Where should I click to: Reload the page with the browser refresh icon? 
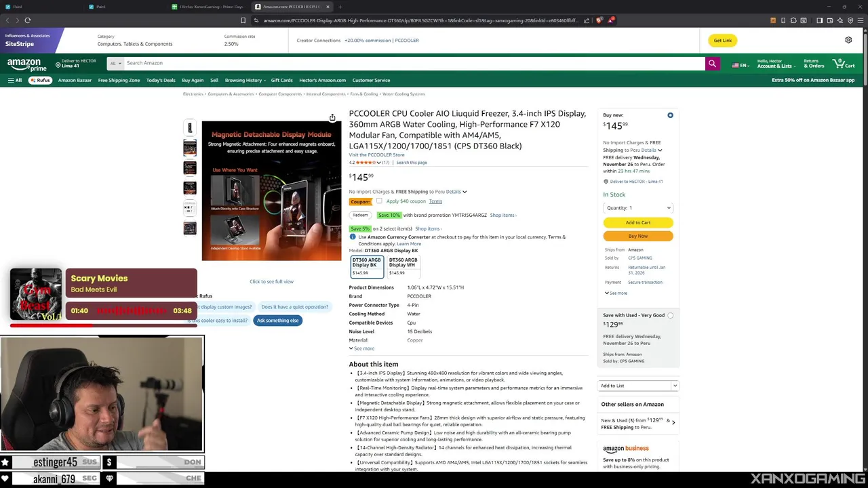(28, 20)
